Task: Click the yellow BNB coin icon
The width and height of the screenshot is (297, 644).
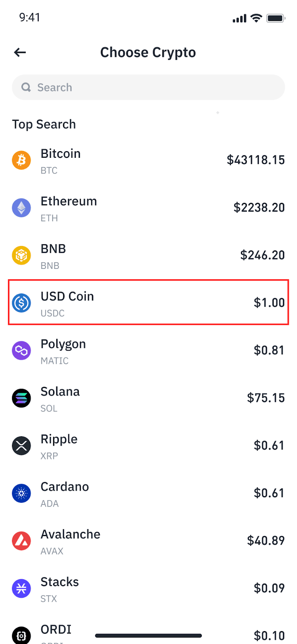Action: click(21, 255)
